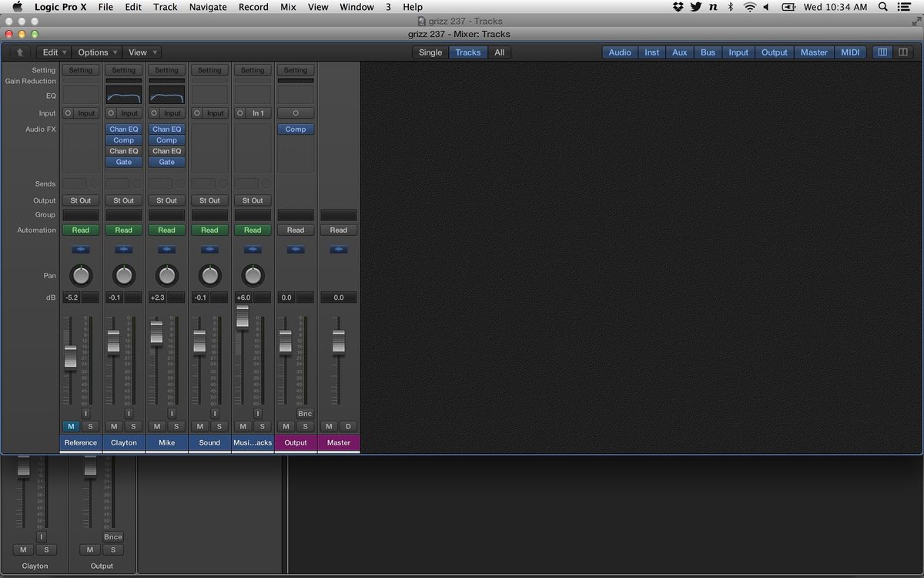The height and width of the screenshot is (578, 924).
Task: Open the Mix menu in the menu bar
Action: 287,7
